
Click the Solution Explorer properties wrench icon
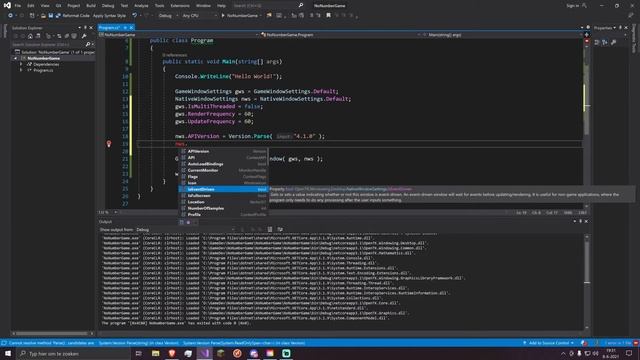(x=84, y=36)
